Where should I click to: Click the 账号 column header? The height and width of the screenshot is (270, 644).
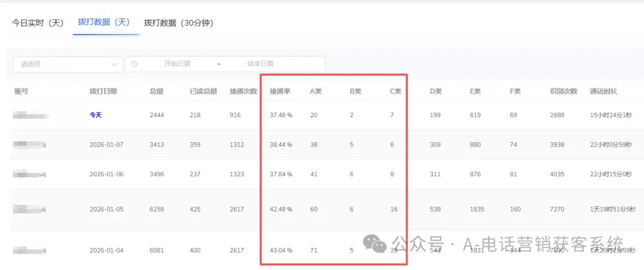pos(21,91)
